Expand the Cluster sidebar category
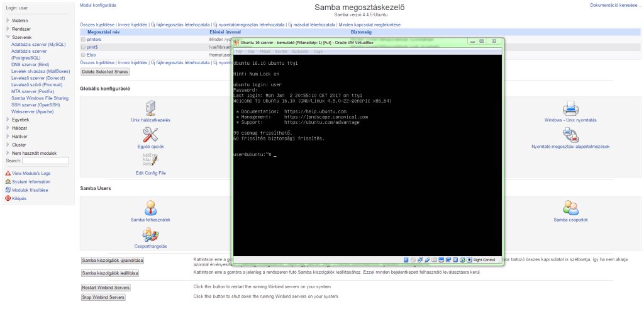Viewport: 644px width, 321px height. (x=8, y=145)
